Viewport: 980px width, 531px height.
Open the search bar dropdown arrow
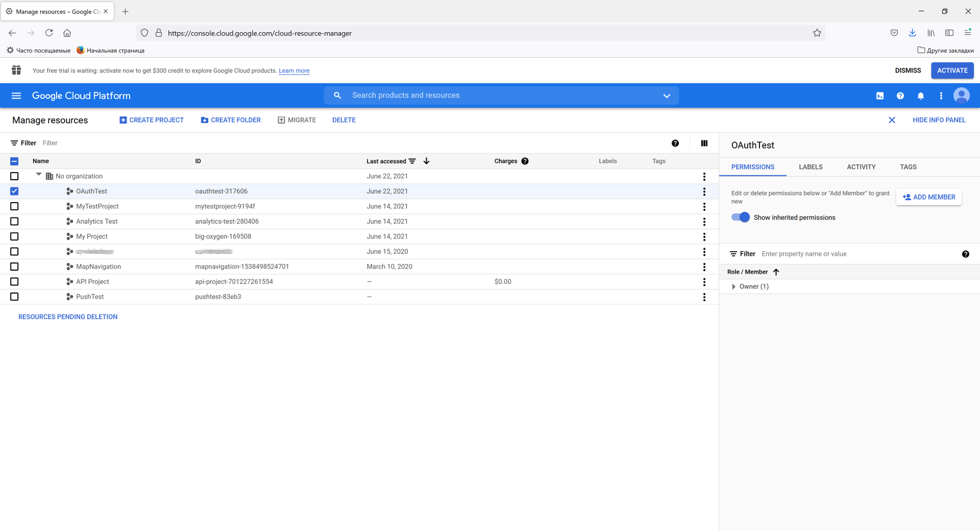coord(666,96)
